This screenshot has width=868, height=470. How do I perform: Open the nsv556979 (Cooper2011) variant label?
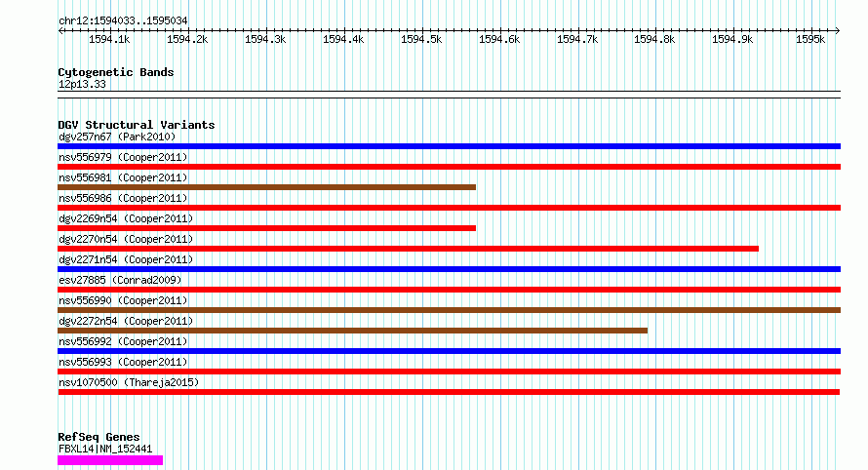[x=123, y=157]
